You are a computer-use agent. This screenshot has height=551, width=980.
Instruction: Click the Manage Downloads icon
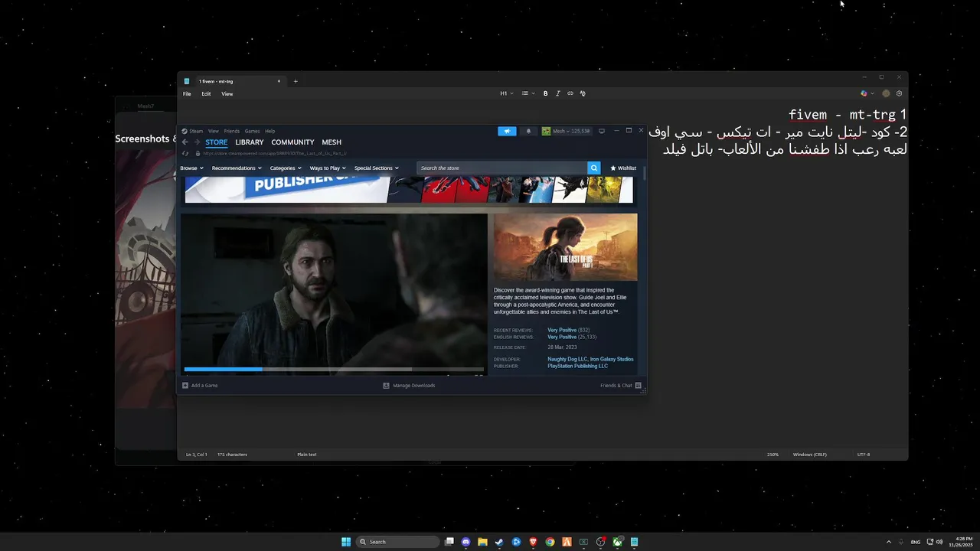386,385
